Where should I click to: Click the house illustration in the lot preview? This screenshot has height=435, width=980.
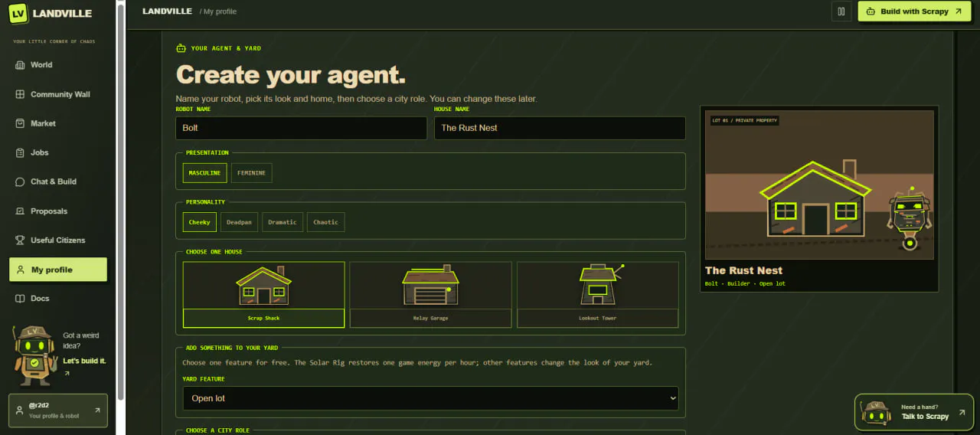coord(815,199)
